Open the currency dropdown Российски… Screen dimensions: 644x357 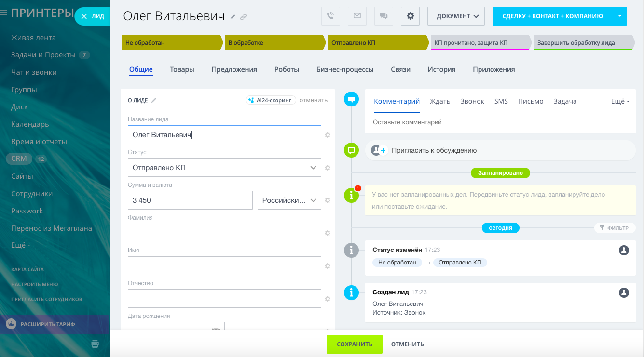289,200
